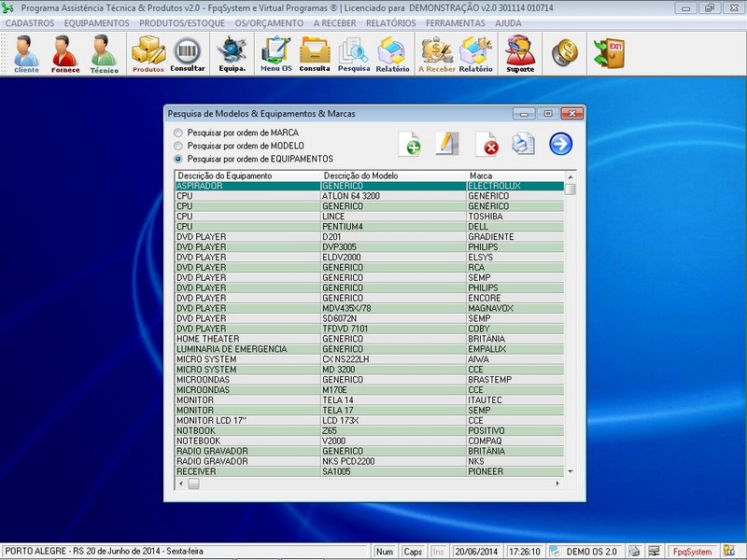The image size is (747, 560).
Task: Click the printer icon in the status bar
Action: point(634,552)
